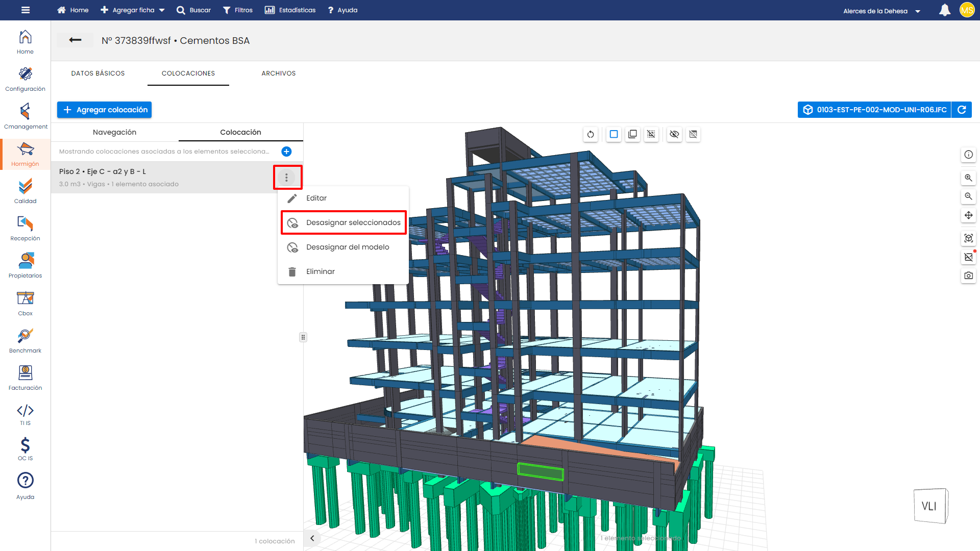Choose Desasignar seleccionados from the menu
Image resolution: width=980 pixels, height=551 pixels.
click(344, 222)
